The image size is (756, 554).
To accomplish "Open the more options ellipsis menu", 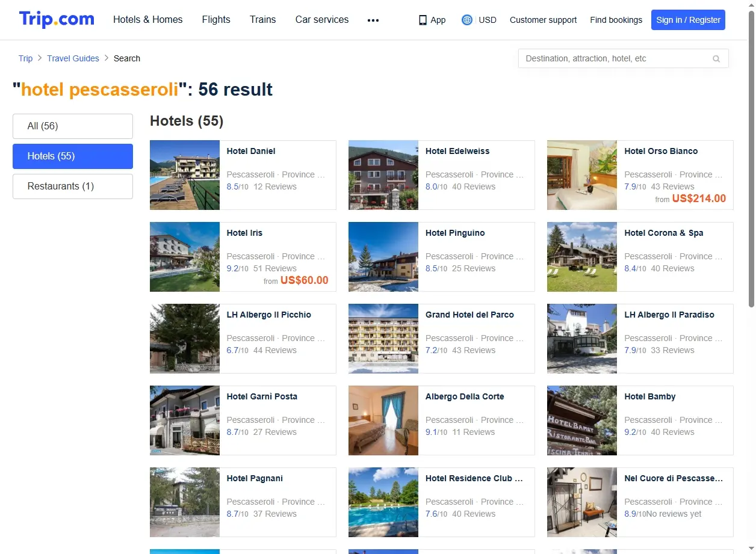I will (x=373, y=20).
